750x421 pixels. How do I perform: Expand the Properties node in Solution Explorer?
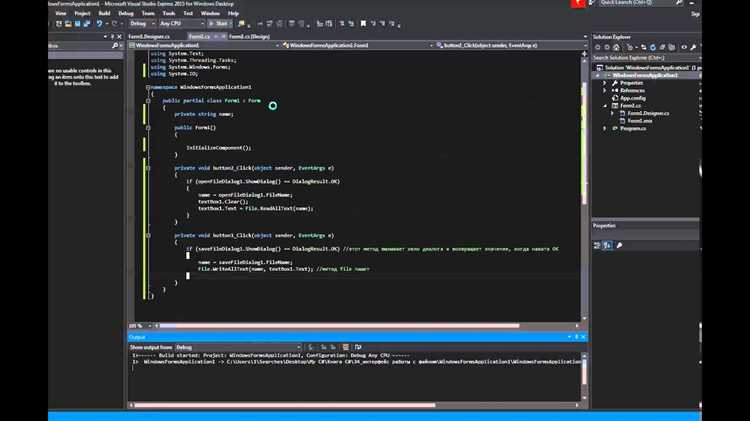coord(604,83)
